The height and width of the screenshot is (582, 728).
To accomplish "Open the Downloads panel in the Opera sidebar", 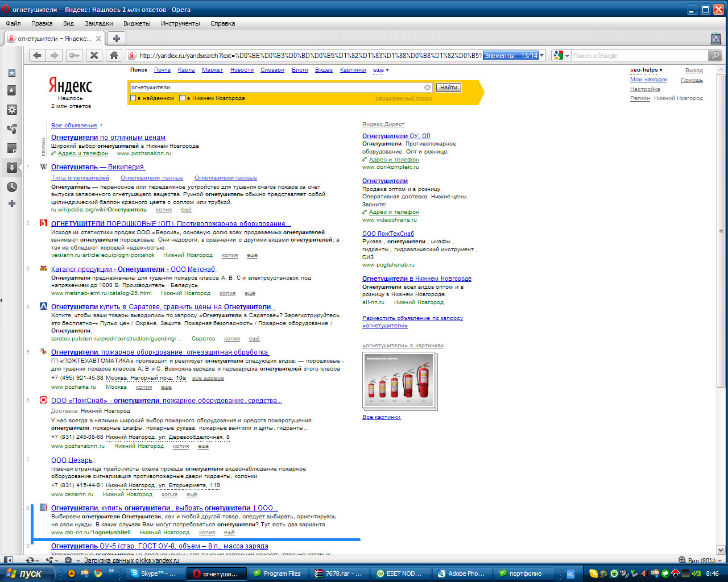I will (11, 168).
